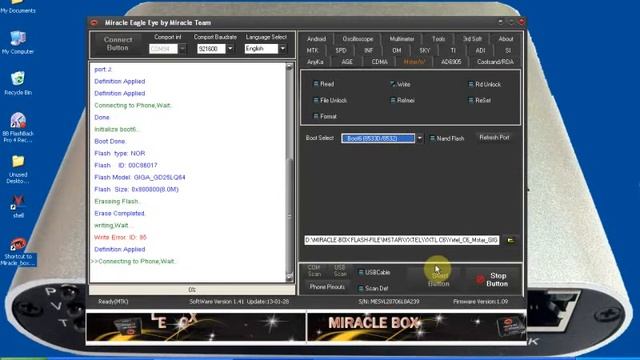Click the log scrollbar down arrow

coord(289,277)
